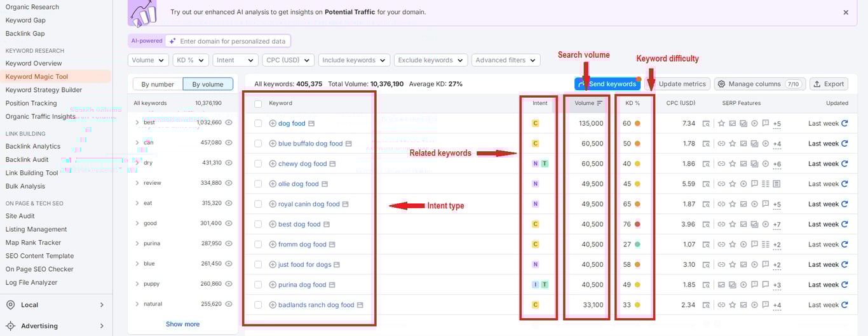Tick the select-all checkbox beside Keyword header

pyautogui.click(x=258, y=104)
